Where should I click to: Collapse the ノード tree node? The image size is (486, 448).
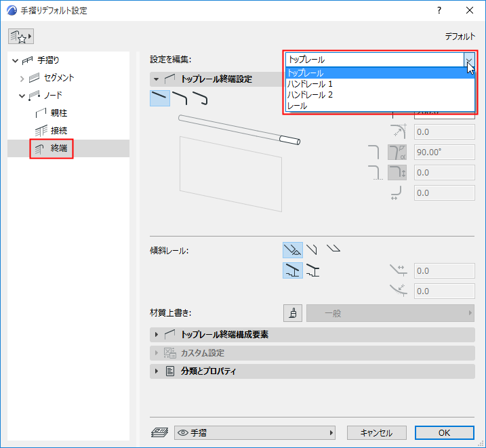22,96
